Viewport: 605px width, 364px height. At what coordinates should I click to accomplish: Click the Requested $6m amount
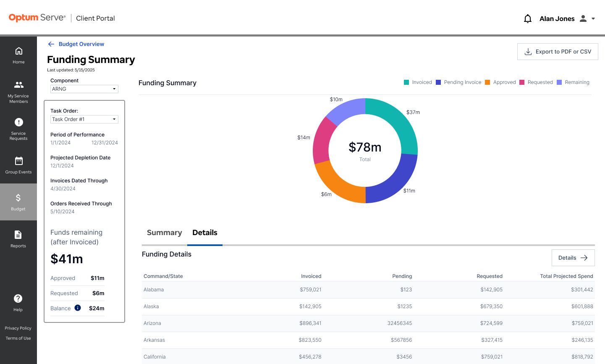(98, 293)
